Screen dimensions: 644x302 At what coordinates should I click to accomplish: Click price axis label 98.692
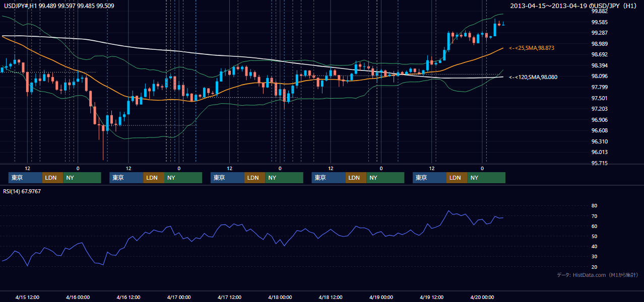point(599,54)
